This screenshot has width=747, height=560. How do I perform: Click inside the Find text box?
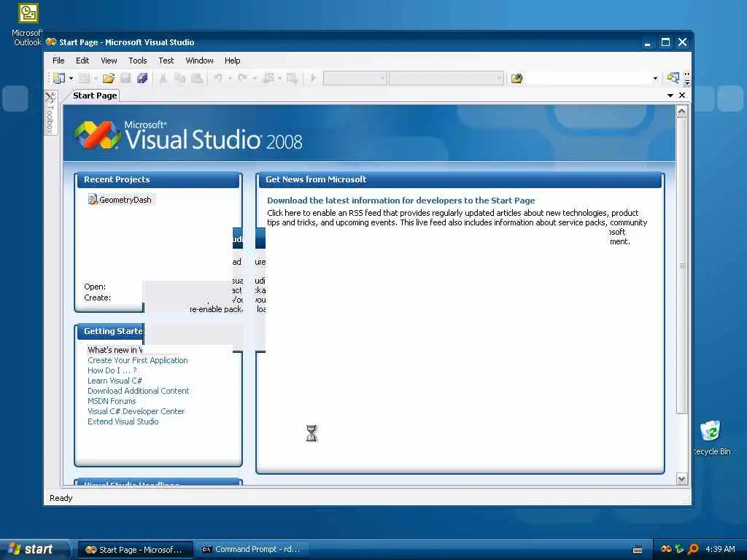[588, 78]
